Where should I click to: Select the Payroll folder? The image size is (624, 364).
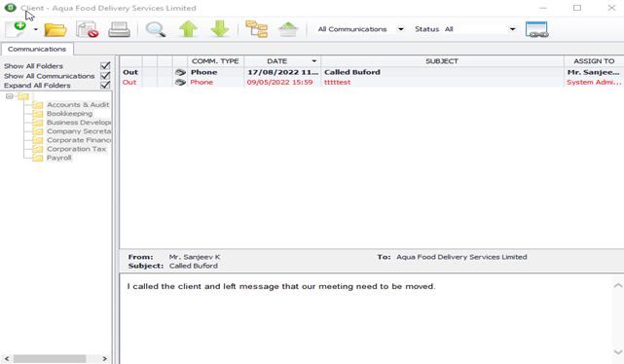coord(59,158)
